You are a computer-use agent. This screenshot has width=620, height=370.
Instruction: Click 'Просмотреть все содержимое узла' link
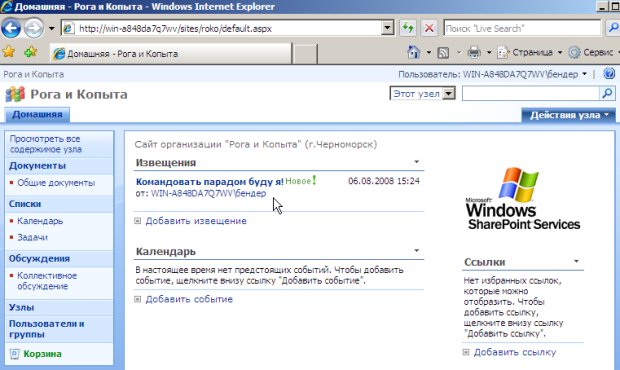coord(45,144)
